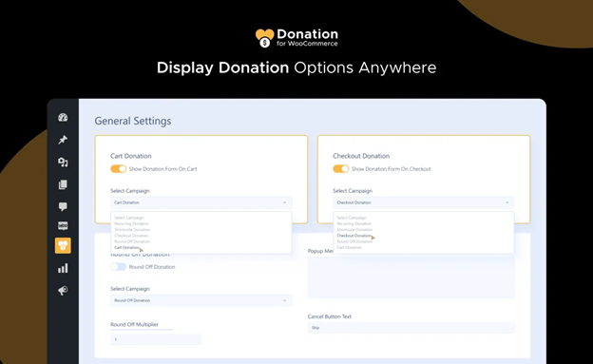
Task: Choose Shortcode Donation in checkout campaign list
Action: click(354, 230)
